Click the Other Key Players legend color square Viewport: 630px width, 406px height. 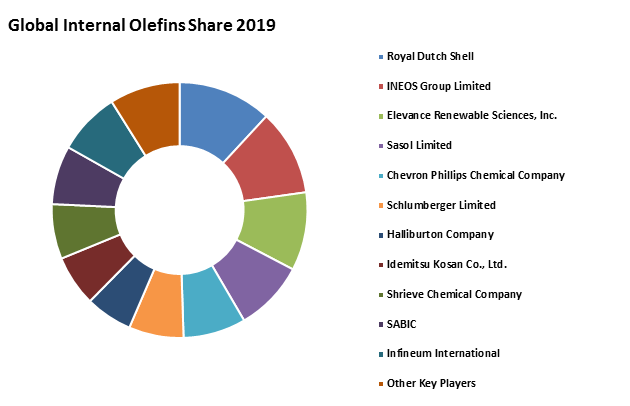coord(380,383)
